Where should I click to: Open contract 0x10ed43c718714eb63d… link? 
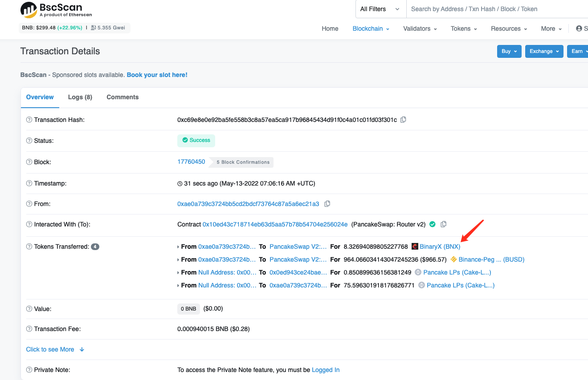pos(275,224)
